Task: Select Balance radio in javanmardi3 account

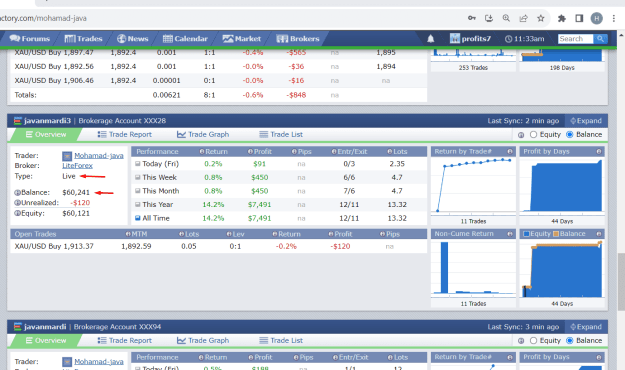Action: tap(570, 135)
